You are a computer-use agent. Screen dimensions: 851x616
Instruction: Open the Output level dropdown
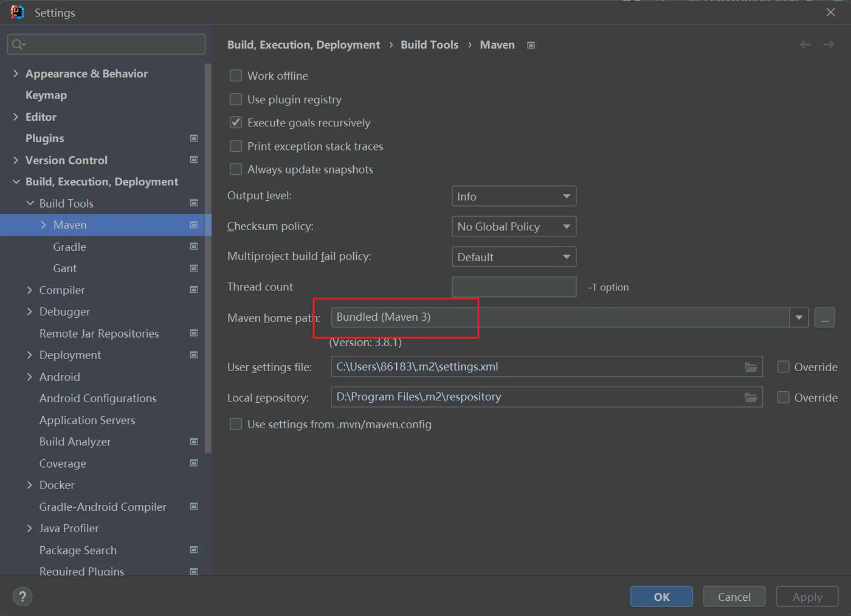pyautogui.click(x=514, y=196)
